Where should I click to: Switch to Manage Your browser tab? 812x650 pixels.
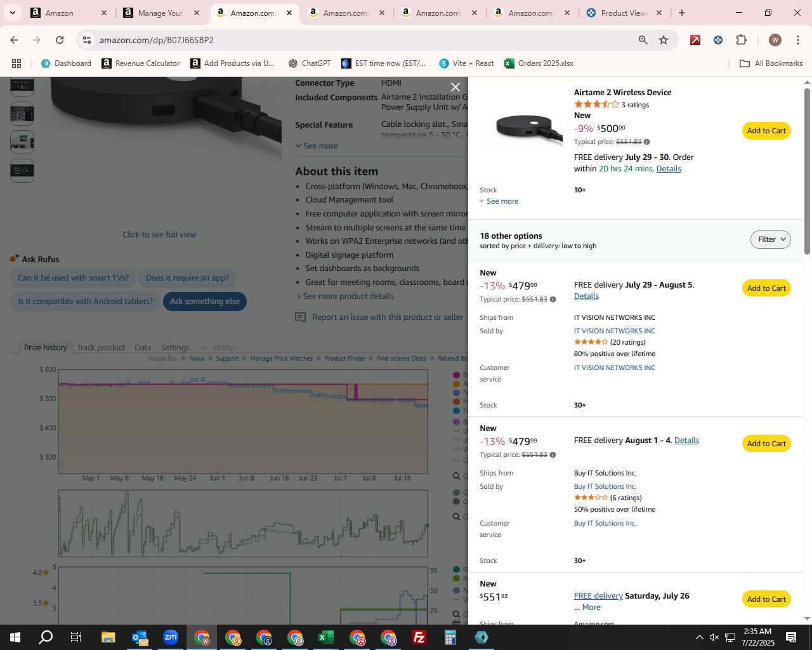pos(160,13)
